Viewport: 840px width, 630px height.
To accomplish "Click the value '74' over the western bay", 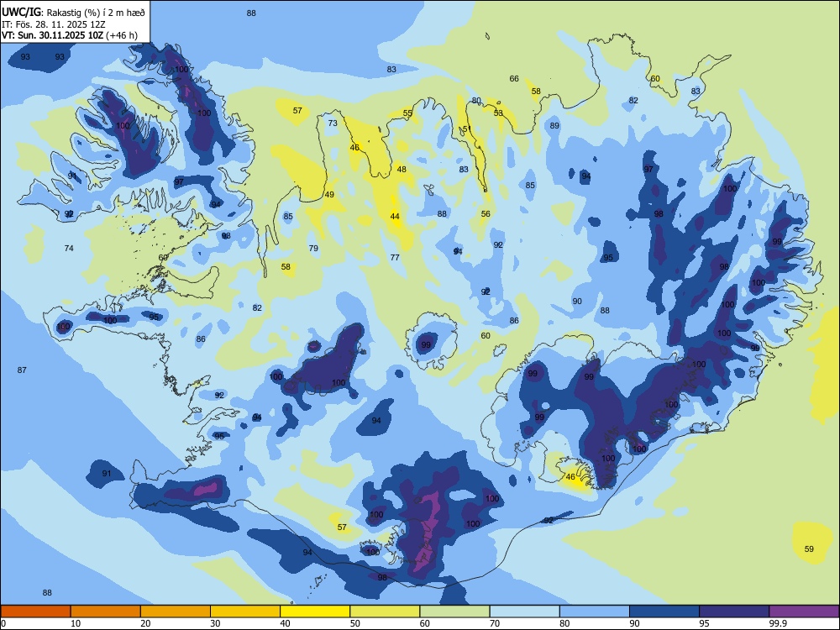I will coord(69,248).
